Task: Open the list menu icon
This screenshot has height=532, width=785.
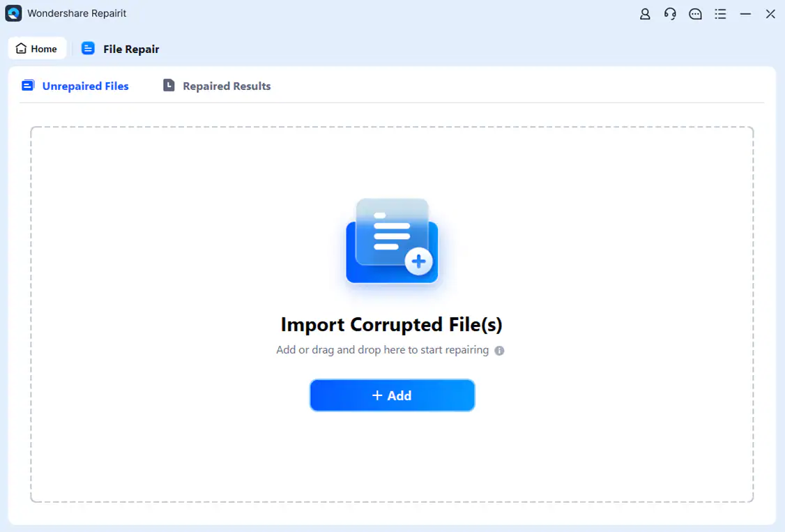Action: click(720, 13)
